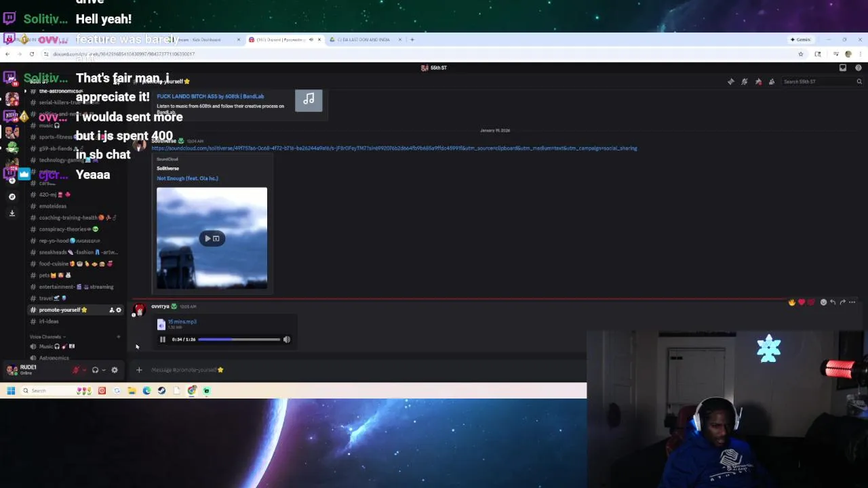Open the FUCK LANDO BandLab link
The image size is (868, 488).
[x=210, y=96]
